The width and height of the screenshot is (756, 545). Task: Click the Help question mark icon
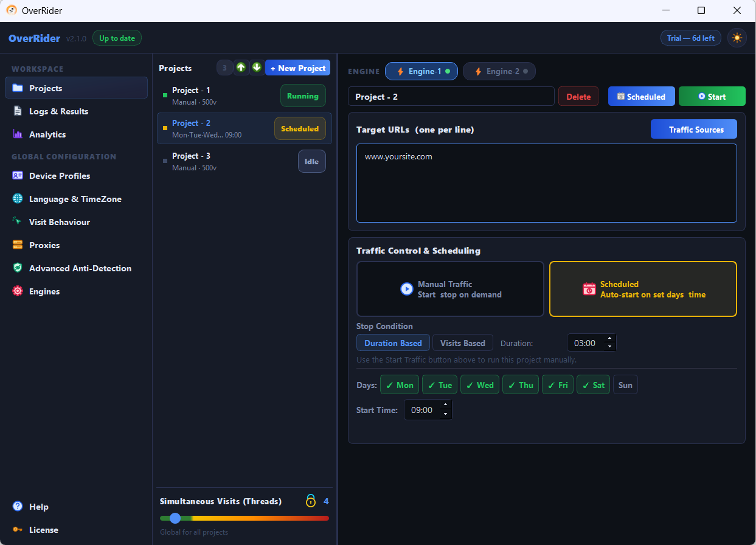click(18, 507)
